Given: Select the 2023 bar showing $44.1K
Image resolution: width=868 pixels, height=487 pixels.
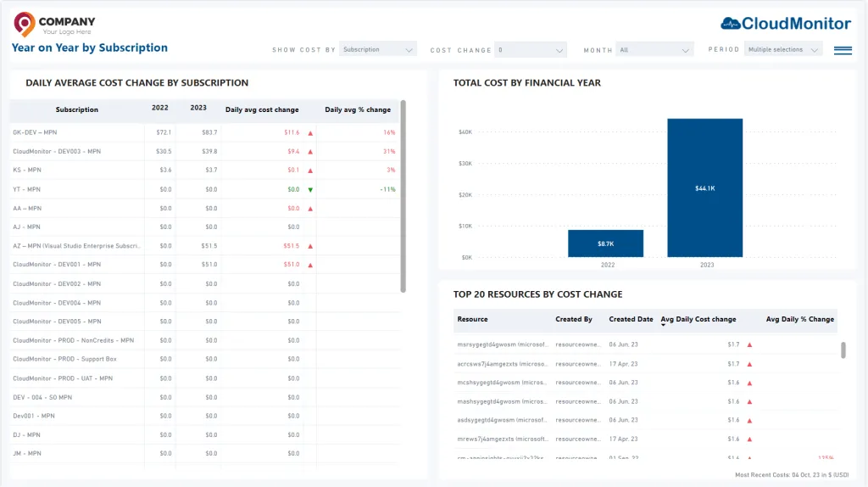Looking at the screenshot, I should point(704,188).
